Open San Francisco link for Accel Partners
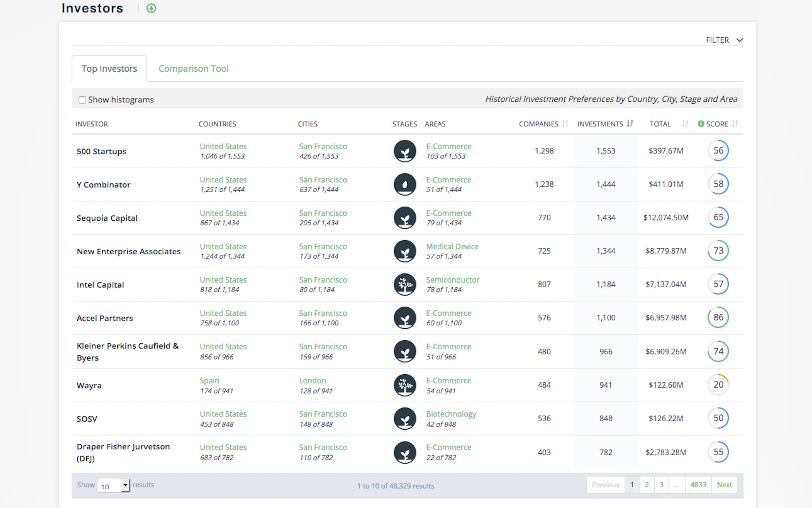The image size is (812, 508). [323, 313]
